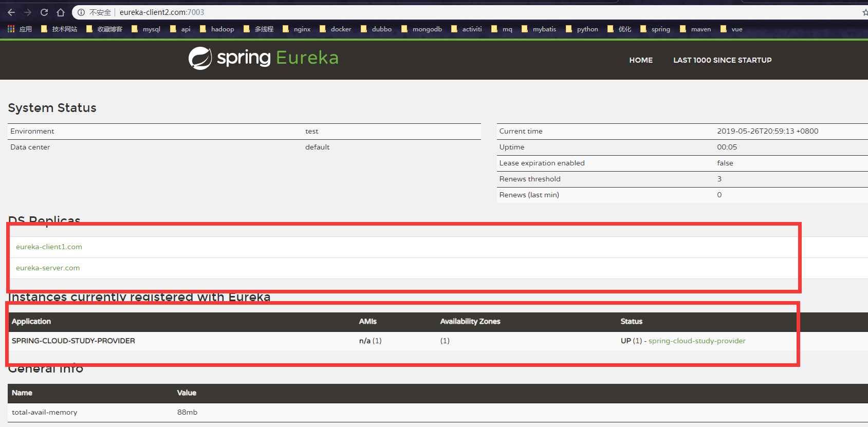Open the 技术网站 bookmark folder

tap(59, 29)
